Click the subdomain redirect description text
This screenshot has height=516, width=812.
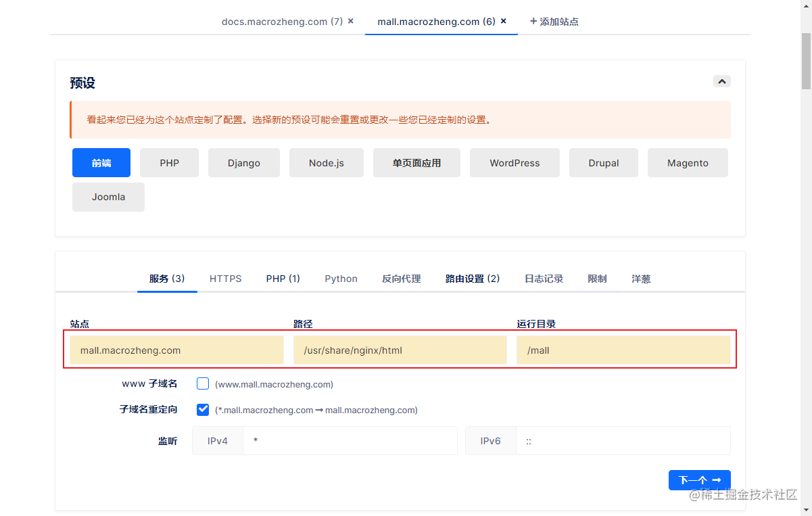coord(316,410)
